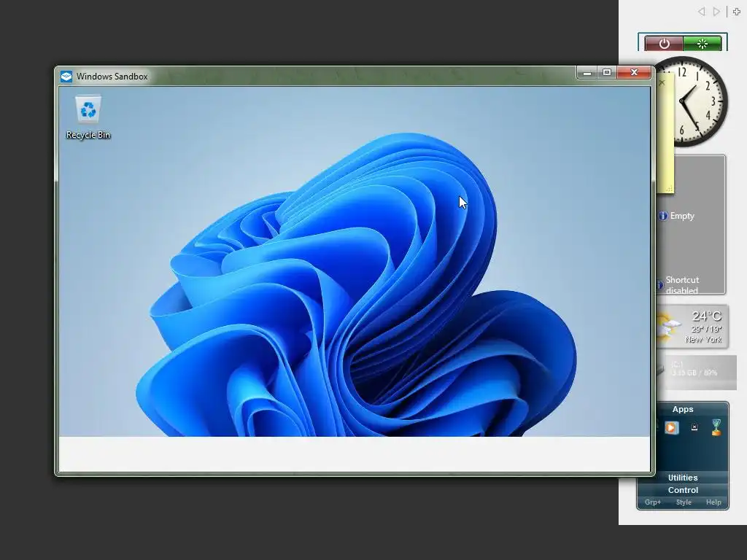
Task: Maximize the Windows Sandbox window
Action: pos(607,72)
